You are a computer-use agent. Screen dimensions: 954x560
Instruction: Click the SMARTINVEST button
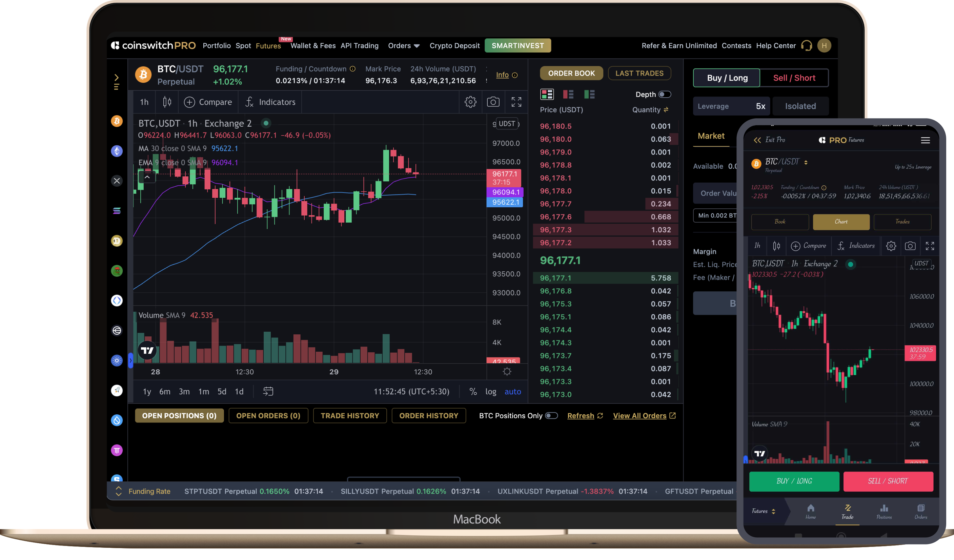[x=517, y=46]
